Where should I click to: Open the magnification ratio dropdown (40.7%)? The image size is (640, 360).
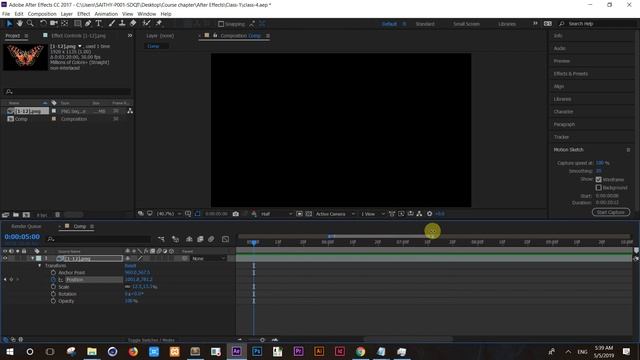click(x=169, y=214)
